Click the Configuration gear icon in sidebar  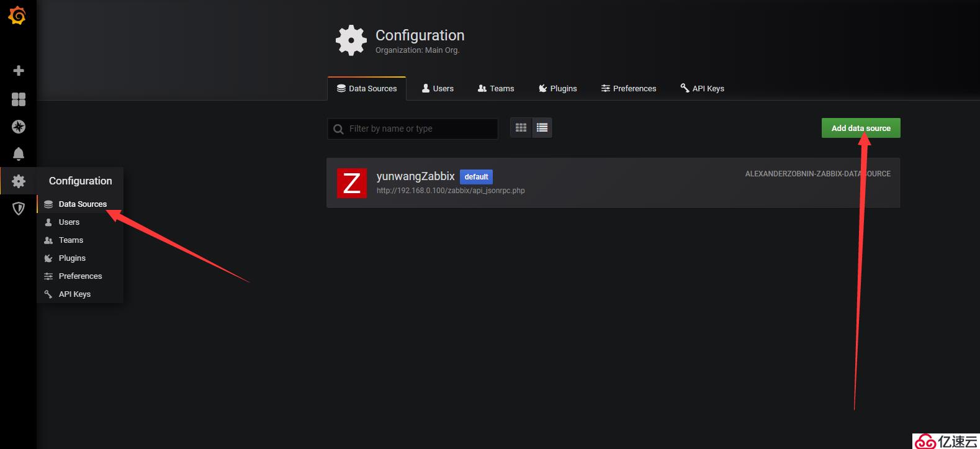click(x=19, y=181)
